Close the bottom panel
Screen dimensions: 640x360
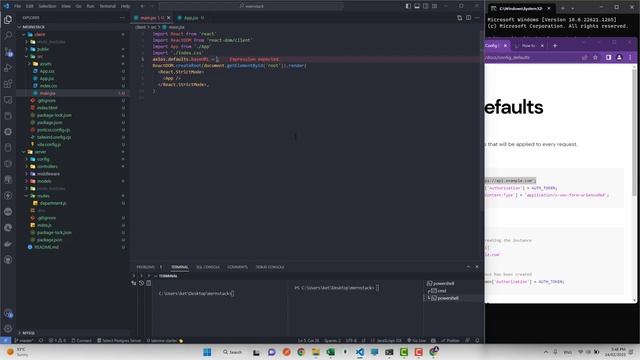point(477,267)
